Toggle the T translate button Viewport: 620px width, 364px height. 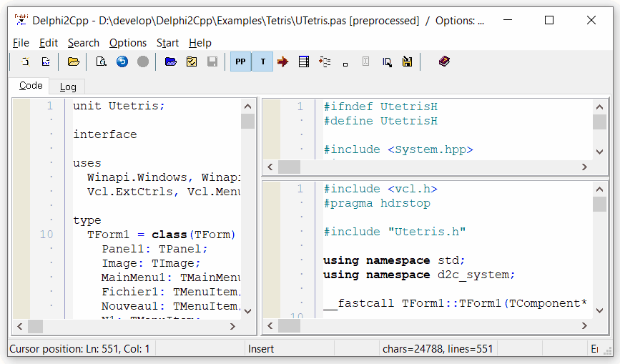(x=262, y=62)
